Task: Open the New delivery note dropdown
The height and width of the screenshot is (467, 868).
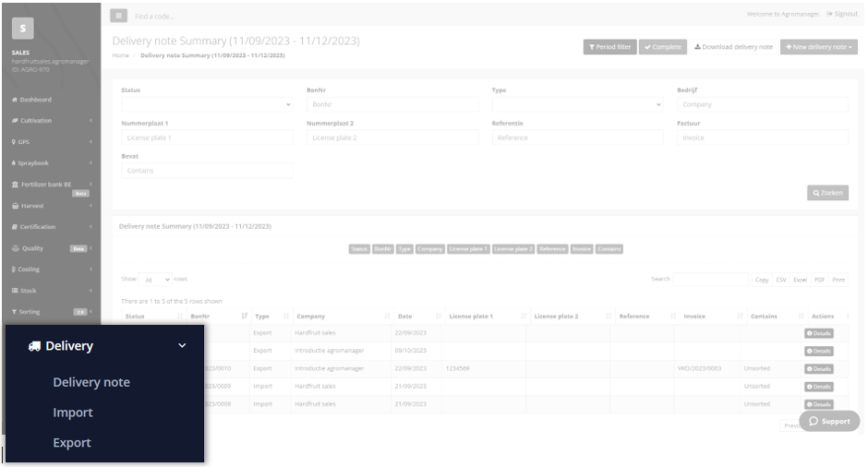Action: pos(819,47)
